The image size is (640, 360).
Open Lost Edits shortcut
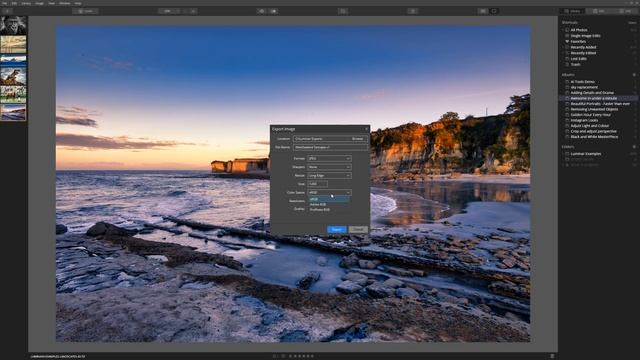coord(578,58)
